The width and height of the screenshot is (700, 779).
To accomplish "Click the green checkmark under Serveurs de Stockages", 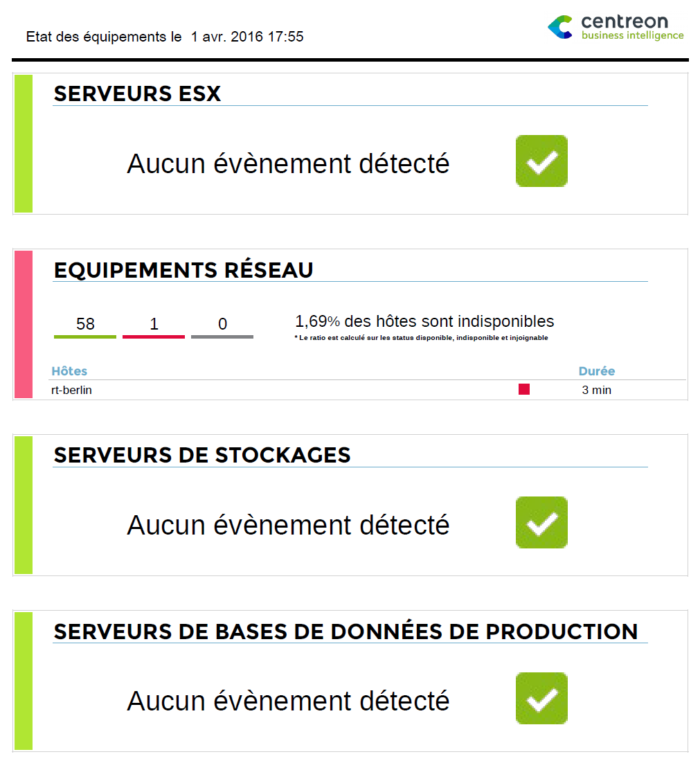I will (541, 523).
